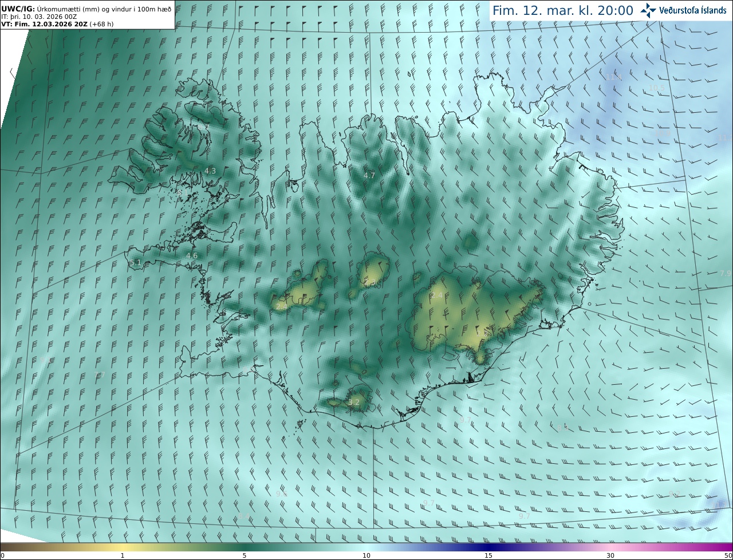Click the '0' label on the color scale
Image resolution: width=733 pixels, height=560 pixels.
[x=2, y=555]
